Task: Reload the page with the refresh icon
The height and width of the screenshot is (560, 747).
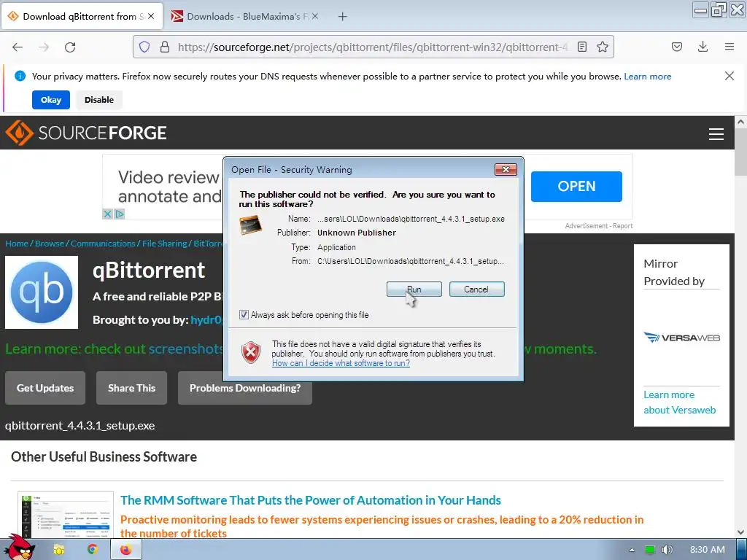Action: [x=70, y=47]
